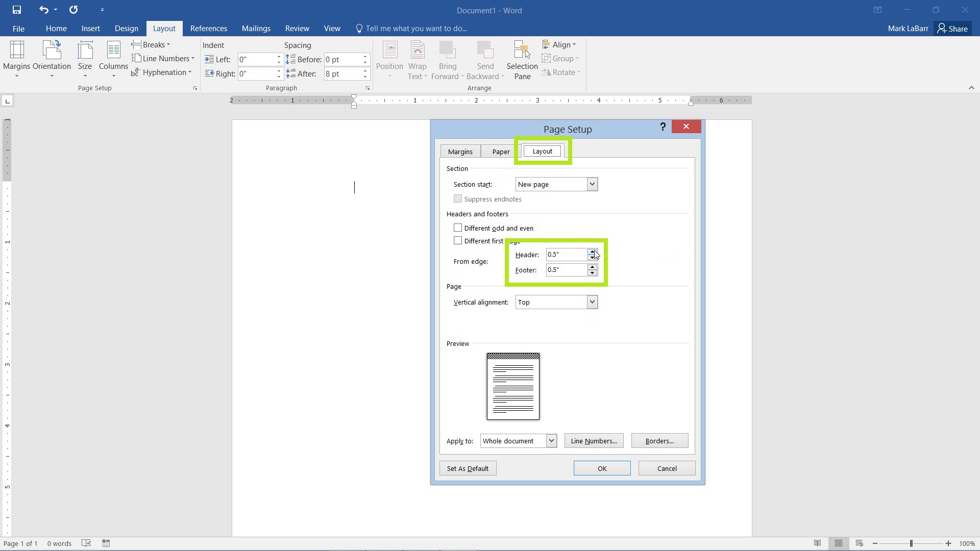The height and width of the screenshot is (551, 980).
Task: Enable Suppress endnotes checkbox
Action: click(x=458, y=198)
